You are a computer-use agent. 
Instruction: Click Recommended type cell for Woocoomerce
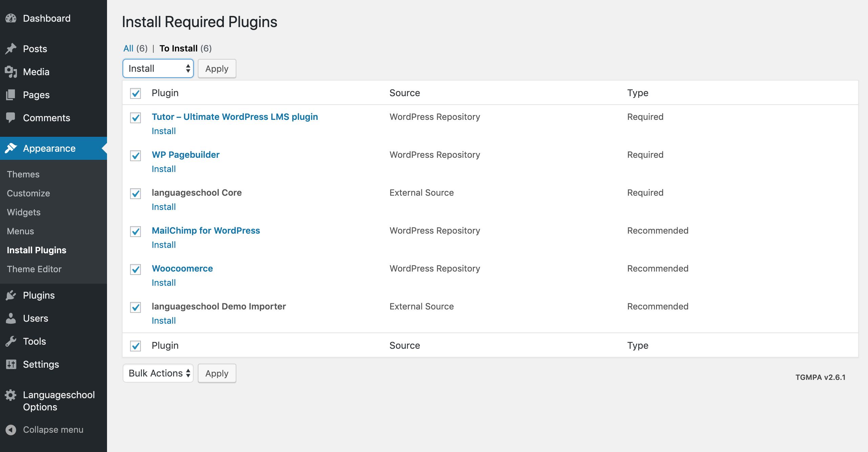point(658,268)
